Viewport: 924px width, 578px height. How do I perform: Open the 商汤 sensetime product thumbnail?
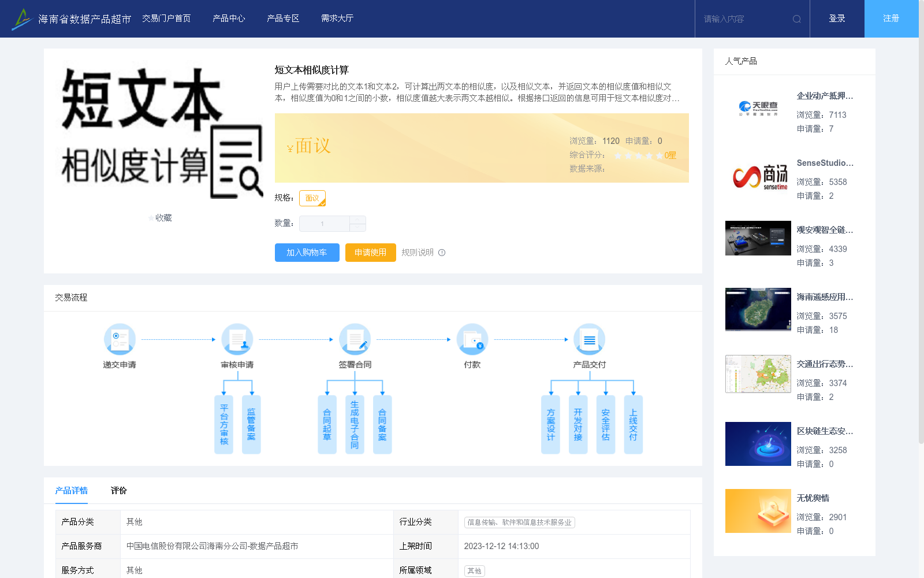pyautogui.click(x=758, y=176)
